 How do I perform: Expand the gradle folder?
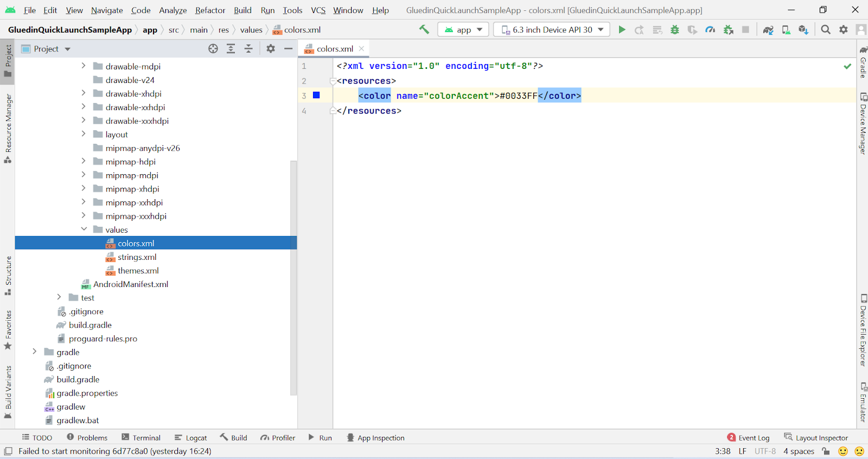[x=35, y=352]
